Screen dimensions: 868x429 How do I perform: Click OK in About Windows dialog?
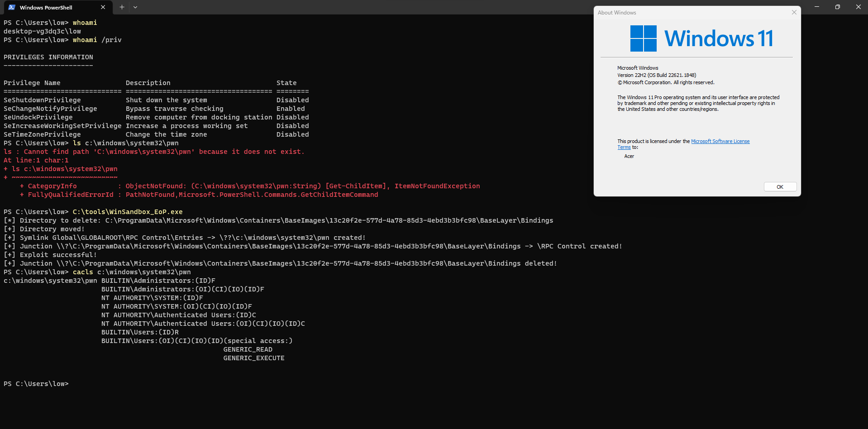(780, 187)
